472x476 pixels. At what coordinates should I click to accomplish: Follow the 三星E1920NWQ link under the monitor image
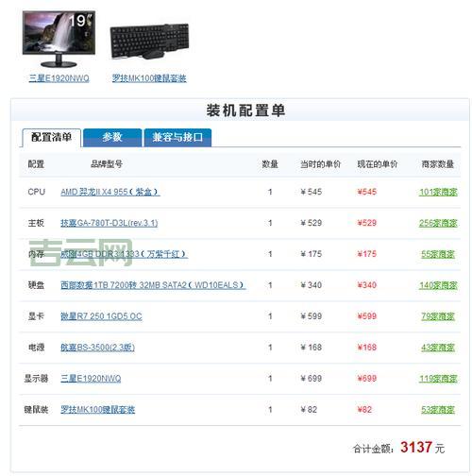coord(59,78)
